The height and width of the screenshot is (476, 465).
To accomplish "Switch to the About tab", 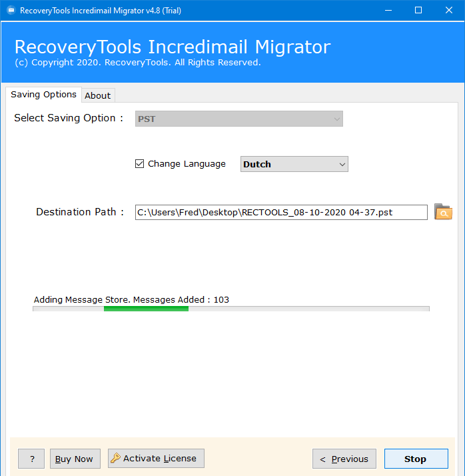I will point(98,95).
